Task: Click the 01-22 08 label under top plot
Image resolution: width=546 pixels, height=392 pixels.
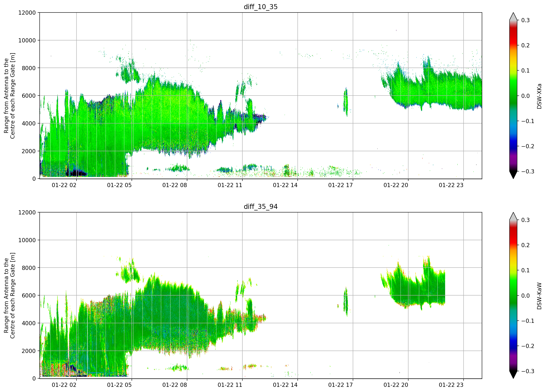Action: (x=175, y=185)
